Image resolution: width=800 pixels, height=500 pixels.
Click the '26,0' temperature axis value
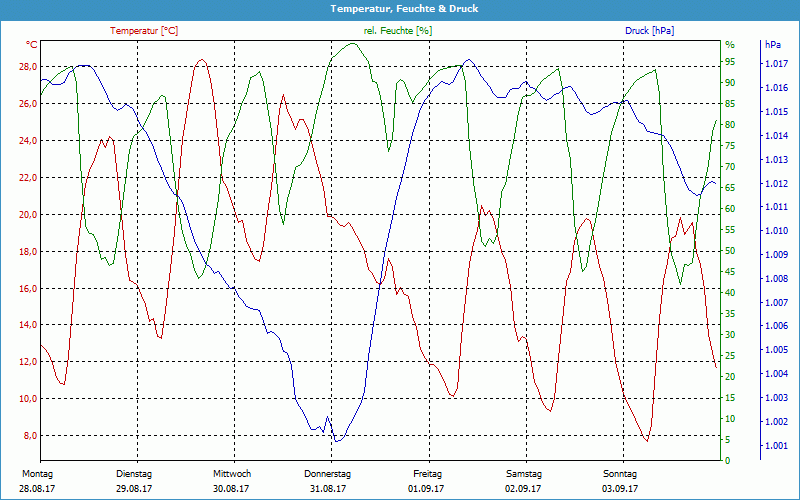point(28,104)
